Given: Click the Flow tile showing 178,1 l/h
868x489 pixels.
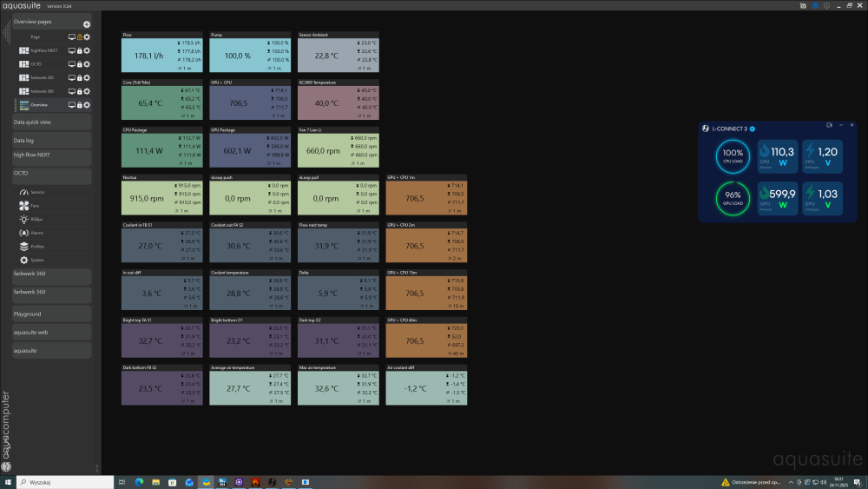Looking at the screenshot, I should click(x=162, y=52).
